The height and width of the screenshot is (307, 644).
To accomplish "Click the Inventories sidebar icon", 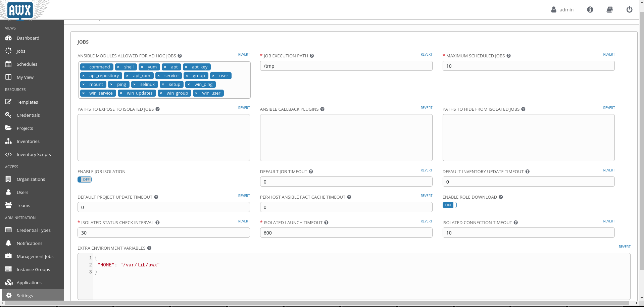I will [8, 141].
